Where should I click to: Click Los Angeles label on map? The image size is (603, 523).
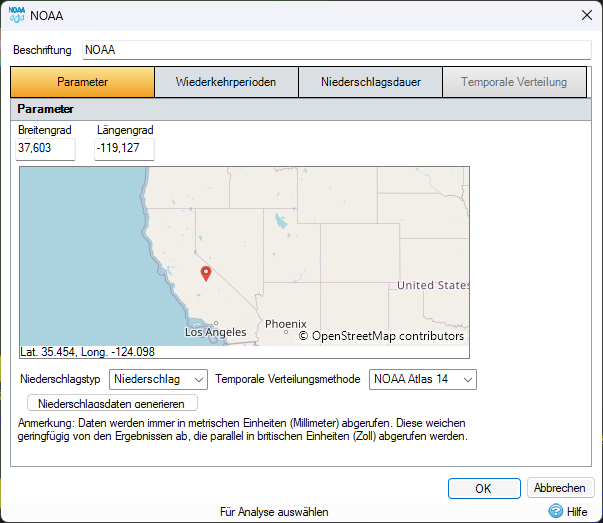pyautogui.click(x=215, y=332)
